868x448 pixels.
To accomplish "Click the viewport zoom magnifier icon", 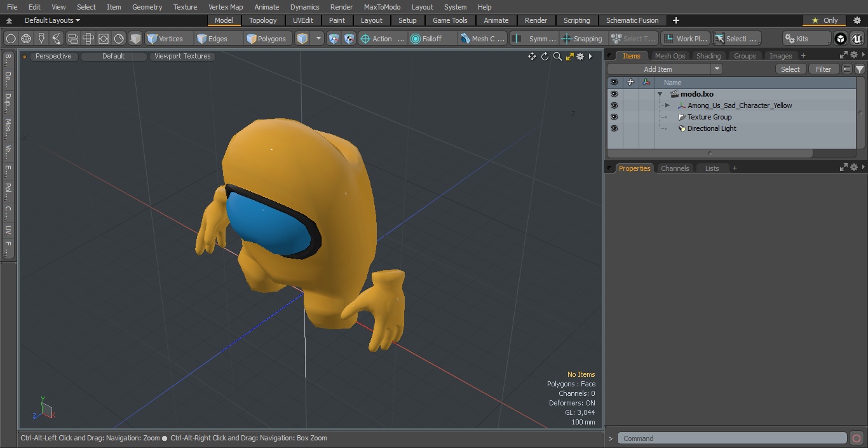I will [557, 57].
